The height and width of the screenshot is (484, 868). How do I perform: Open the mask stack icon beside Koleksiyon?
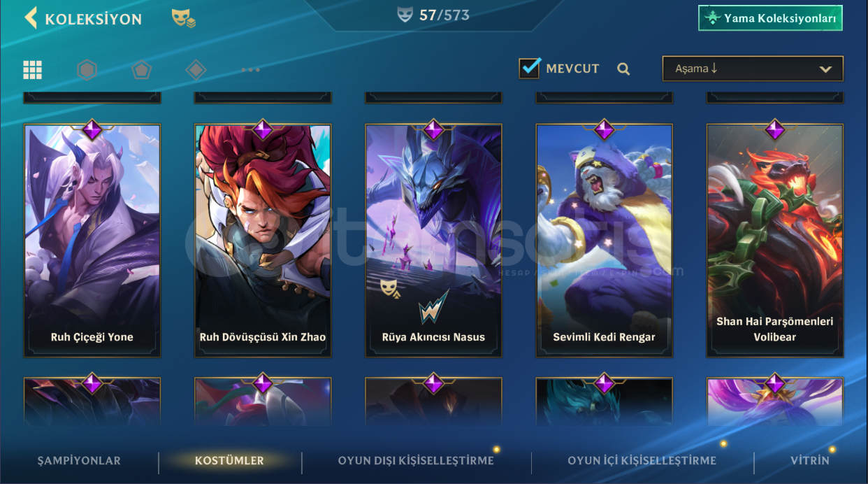184,18
